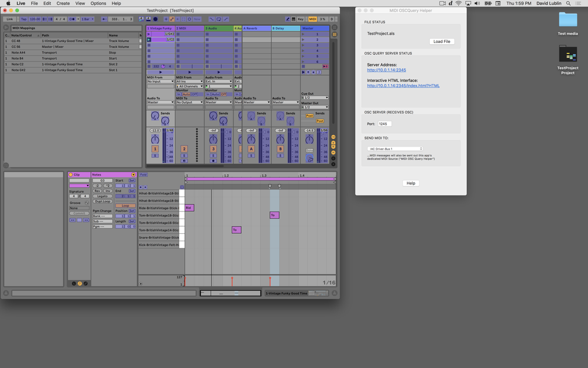
Task: Toggle the metronome button in Live's toolbar
Action: 72,19
